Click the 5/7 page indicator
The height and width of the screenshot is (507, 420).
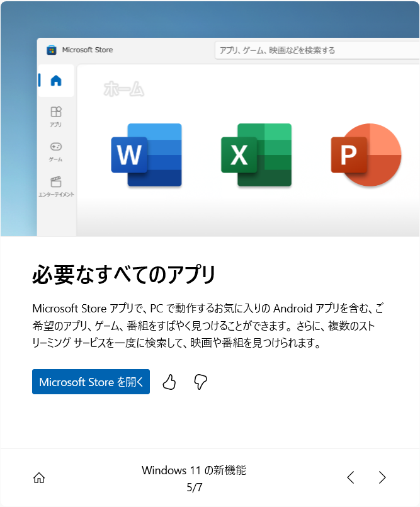click(x=195, y=487)
